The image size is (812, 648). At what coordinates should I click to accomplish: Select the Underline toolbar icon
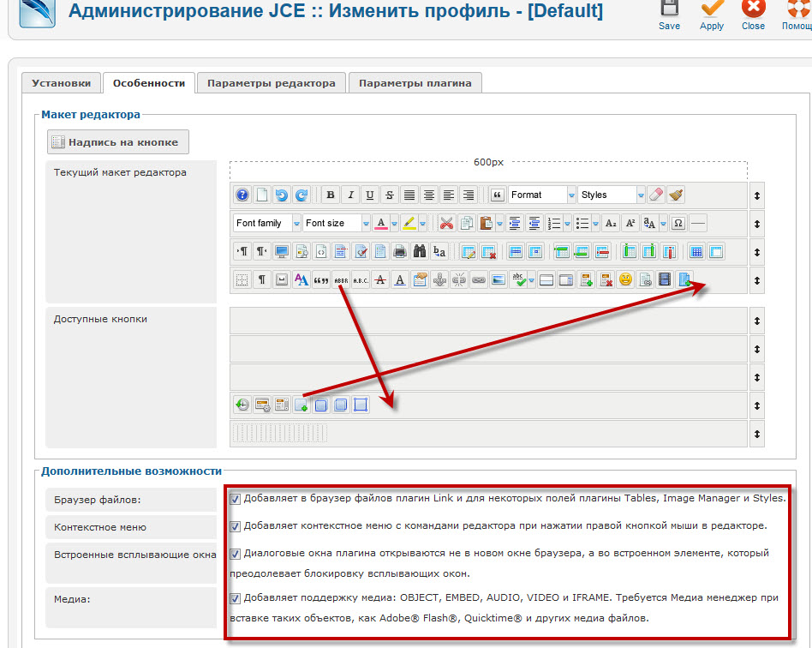click(x=370, y=195)
